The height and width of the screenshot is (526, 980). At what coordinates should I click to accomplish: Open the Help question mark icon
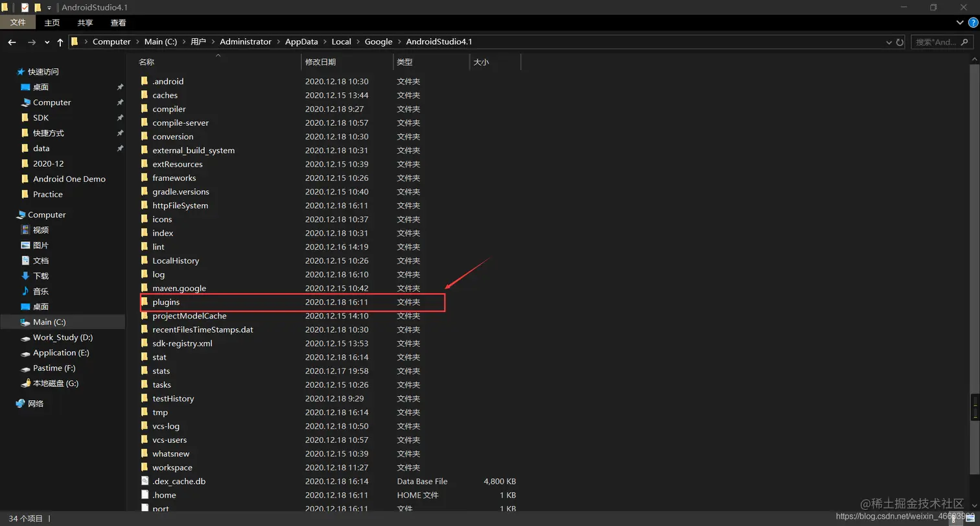click(x=972, y=23)
